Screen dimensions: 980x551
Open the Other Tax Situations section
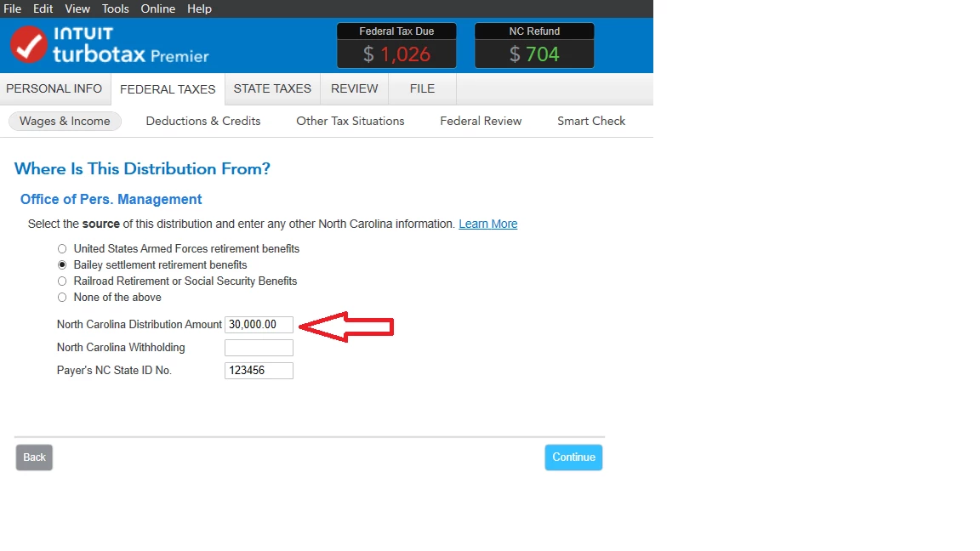coord(350,122)
